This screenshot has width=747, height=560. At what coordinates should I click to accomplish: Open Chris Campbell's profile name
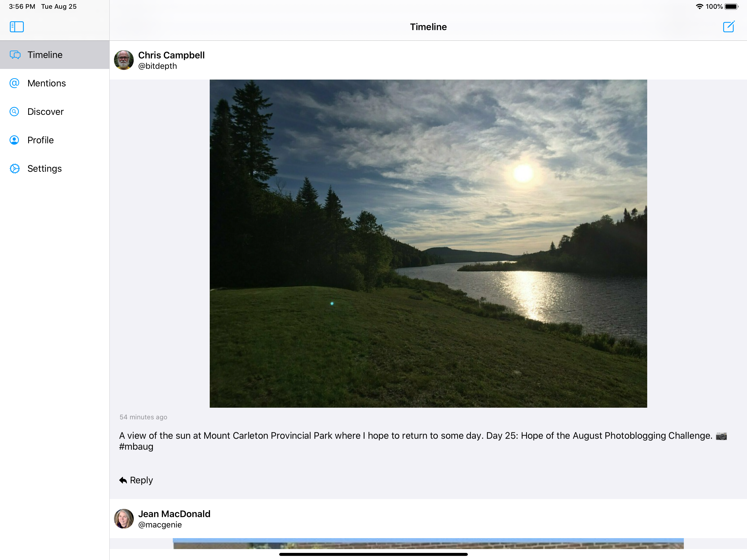171,55
